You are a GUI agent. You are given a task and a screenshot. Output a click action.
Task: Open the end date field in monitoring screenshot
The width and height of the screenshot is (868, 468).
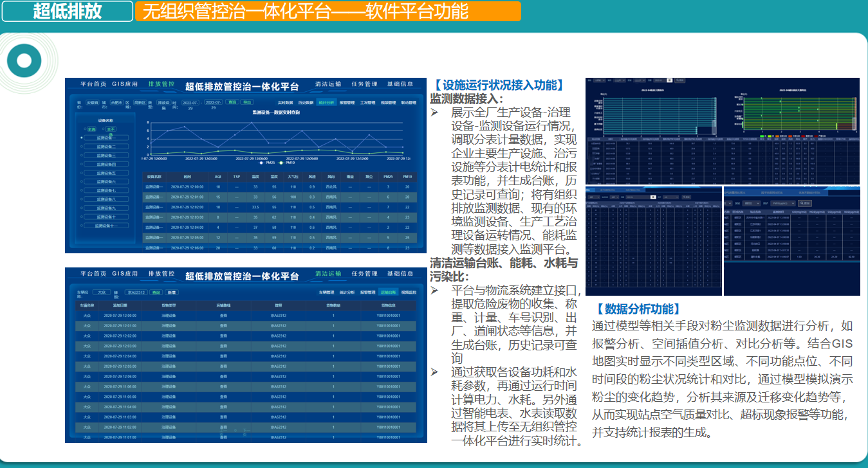pyautogui.click(x=213, y=103)
